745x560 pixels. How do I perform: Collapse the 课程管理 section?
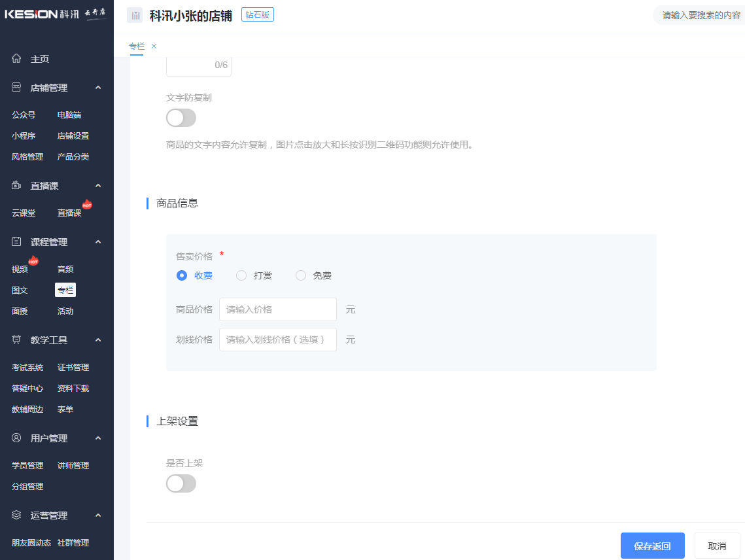coord(98,241)
